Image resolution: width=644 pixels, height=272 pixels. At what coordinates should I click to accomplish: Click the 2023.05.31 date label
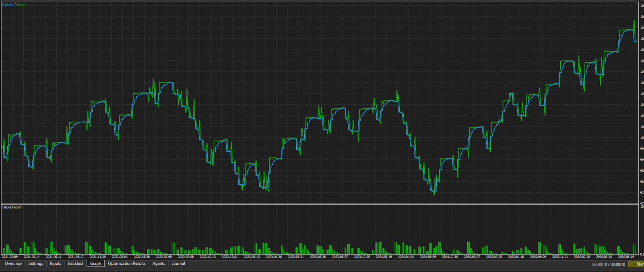tap(296, 257)
